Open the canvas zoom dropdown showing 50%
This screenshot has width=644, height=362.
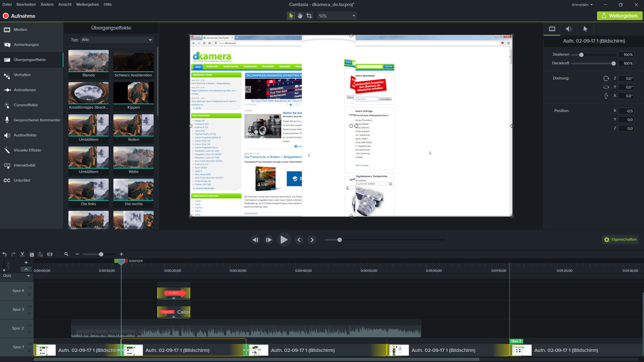click(337, 15)
